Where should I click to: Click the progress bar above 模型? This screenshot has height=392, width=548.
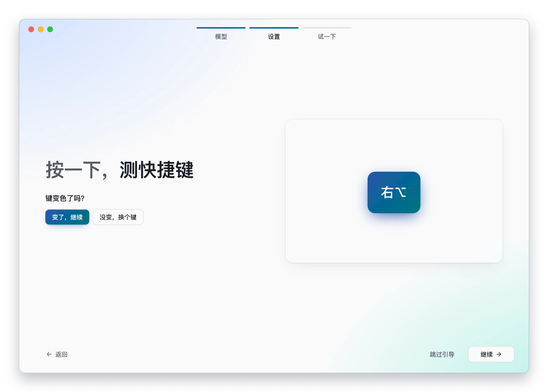221,28
